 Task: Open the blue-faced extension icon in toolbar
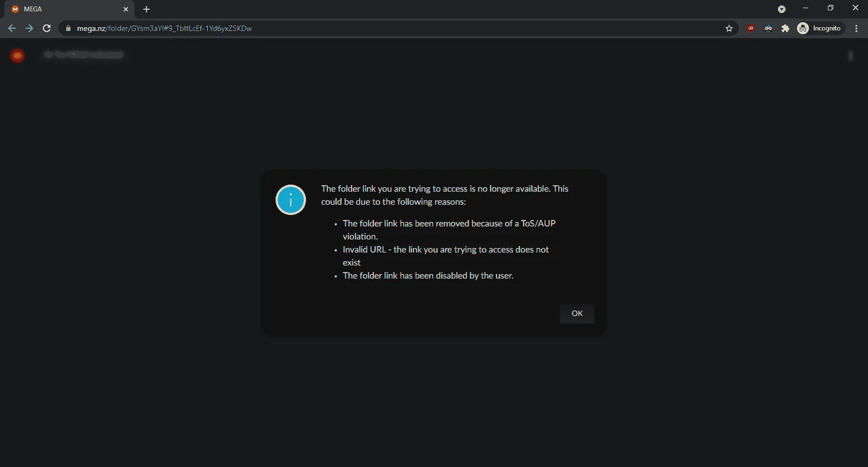click(768, 28)
